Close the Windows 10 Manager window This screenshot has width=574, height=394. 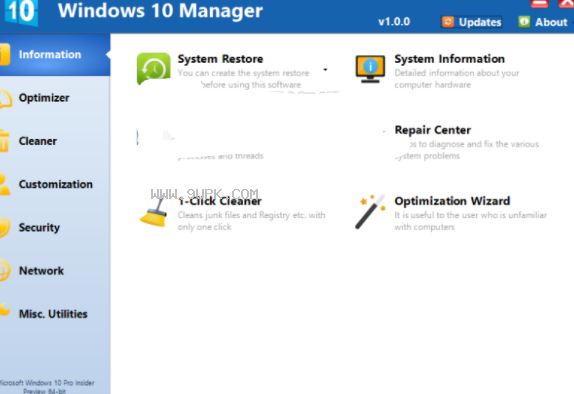[x=566, y=3]
